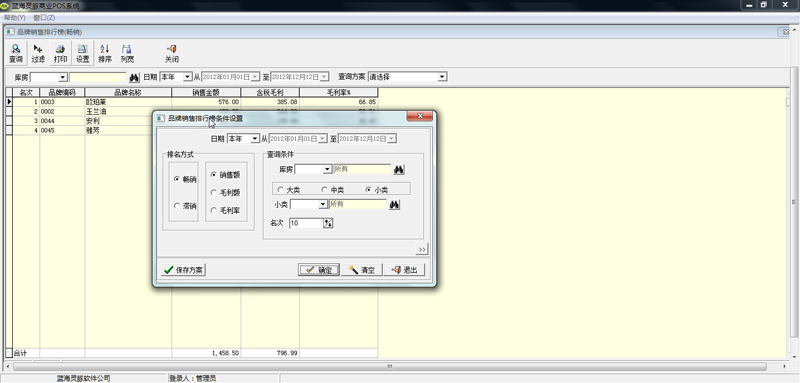The image size is (800, 383).
Task: Click the 385.08 gross profit cell
Action: click(270, 102)
